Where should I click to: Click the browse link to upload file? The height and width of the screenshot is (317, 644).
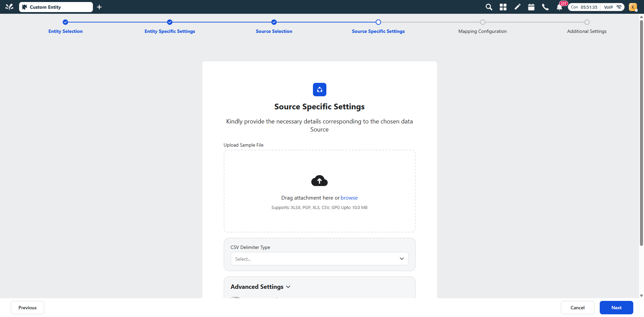point(349,198)
